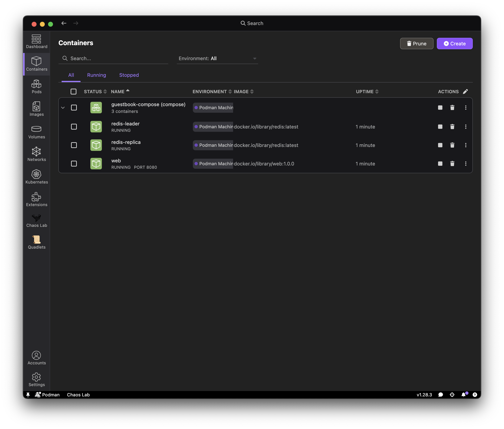
Task: Open the web container name
Action: tap(116, 161)
